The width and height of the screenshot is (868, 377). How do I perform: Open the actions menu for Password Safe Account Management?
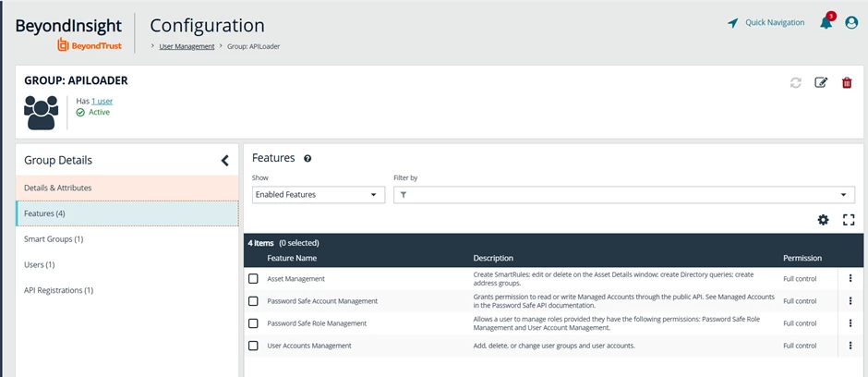click(x=850, y=301)
